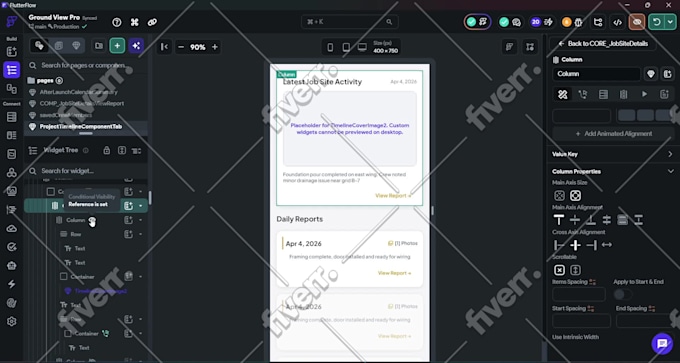The image size is (680, 363).
Task: Open dropdown arrow beside the run button
Action: click(x=670, y=22)
